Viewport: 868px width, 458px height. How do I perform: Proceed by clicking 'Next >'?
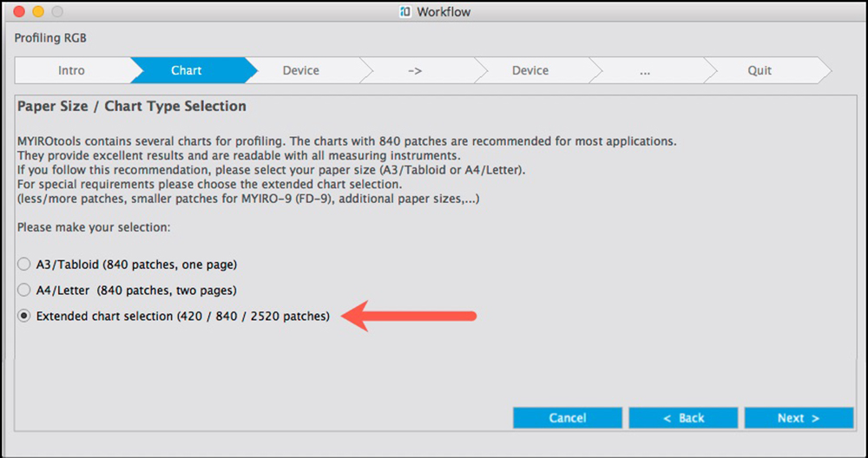799,418
